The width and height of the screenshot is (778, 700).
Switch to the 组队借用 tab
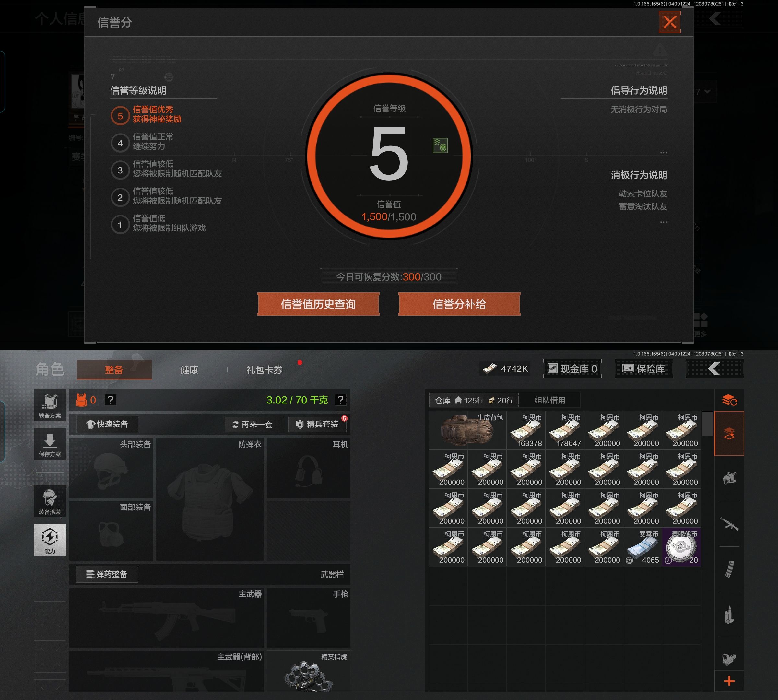[549, 400]
